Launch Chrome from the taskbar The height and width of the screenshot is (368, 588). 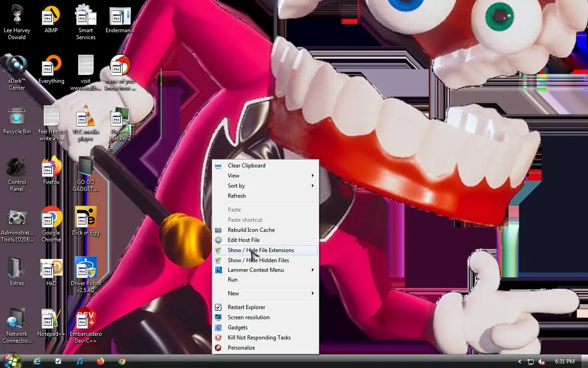click(122, 361)
